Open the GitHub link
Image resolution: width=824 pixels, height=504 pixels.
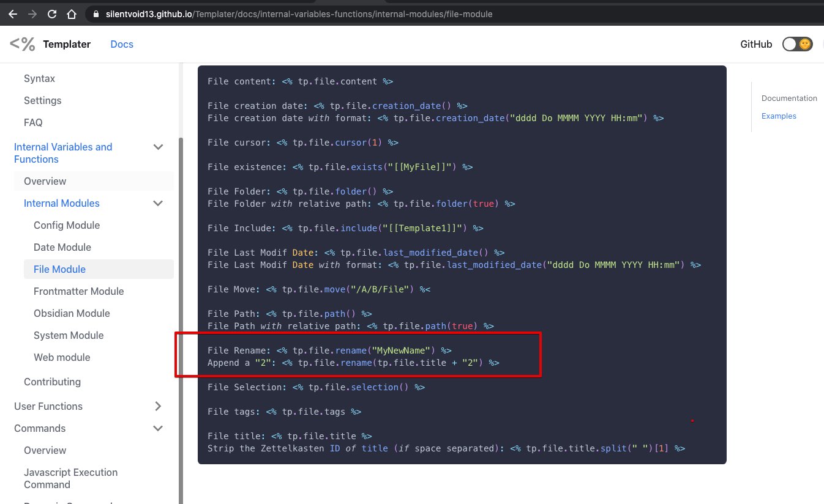(x=756, y=43)
